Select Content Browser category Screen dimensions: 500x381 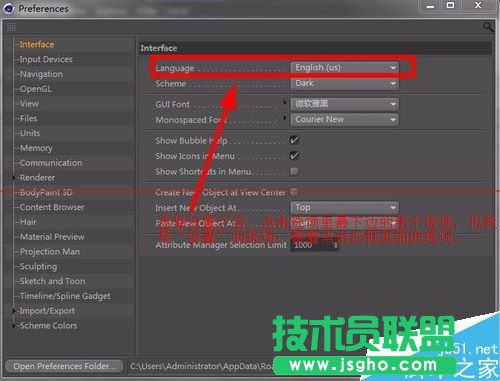click(52, 207)
